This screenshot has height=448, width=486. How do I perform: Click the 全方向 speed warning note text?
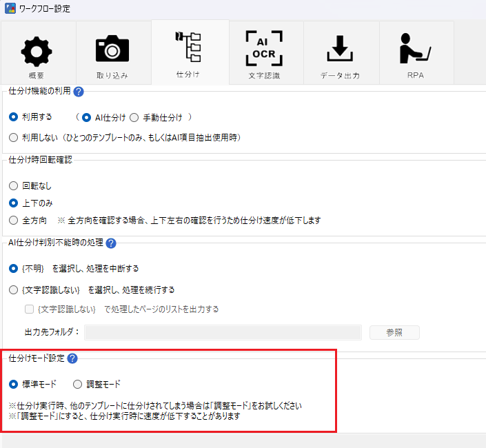point(189,221)
